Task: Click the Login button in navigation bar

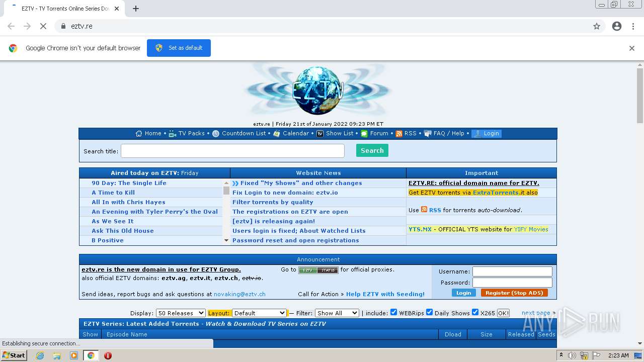Action: pos(487,134)
